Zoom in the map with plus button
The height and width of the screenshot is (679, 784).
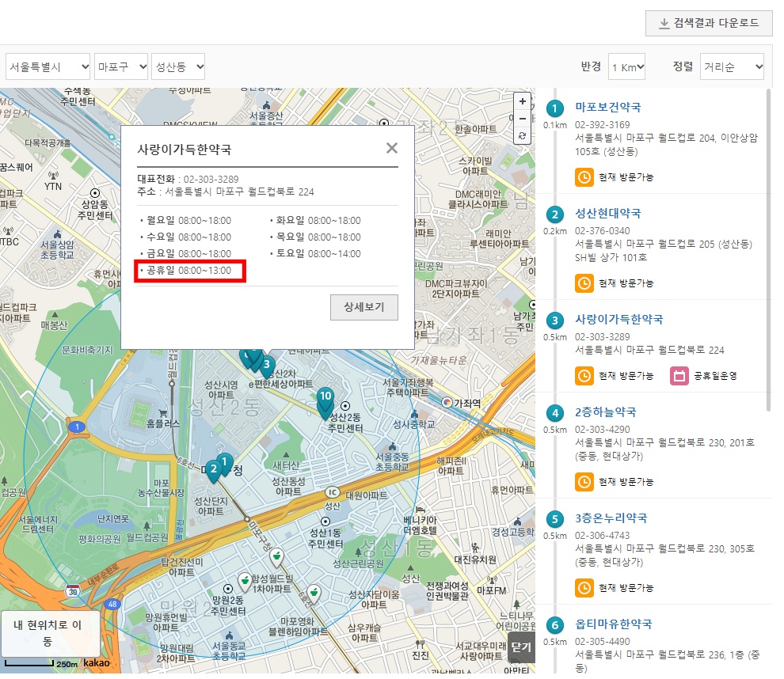[522, 101]
